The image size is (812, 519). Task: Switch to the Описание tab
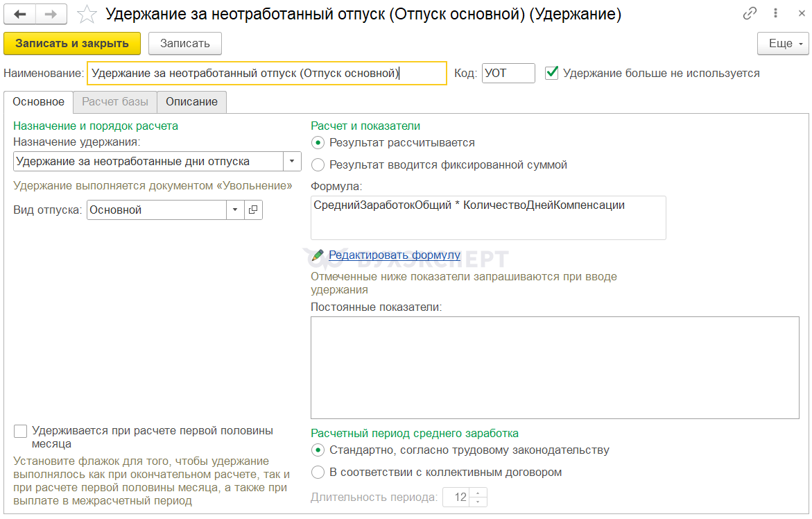(x=191, y=102)
